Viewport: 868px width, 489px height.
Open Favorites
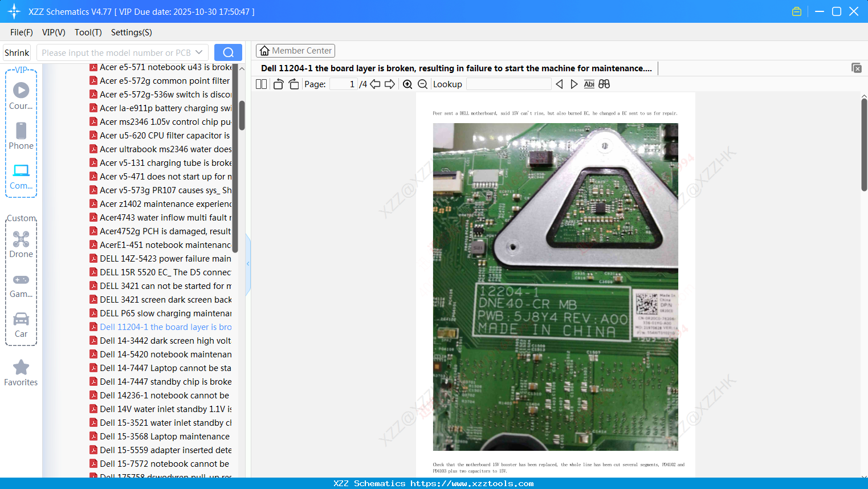(21, 373)
